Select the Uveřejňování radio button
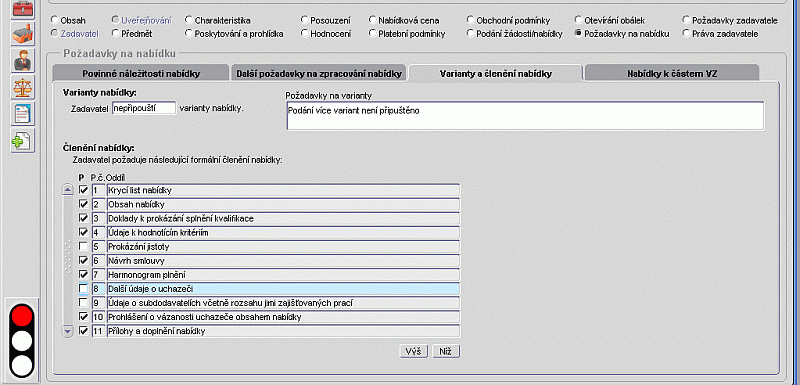This screenshot has height=385, width=800. [116, 21]
